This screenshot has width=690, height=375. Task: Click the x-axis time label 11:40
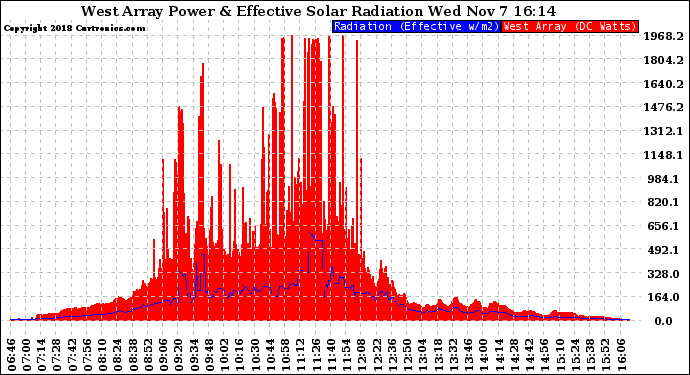click(331, 355)
